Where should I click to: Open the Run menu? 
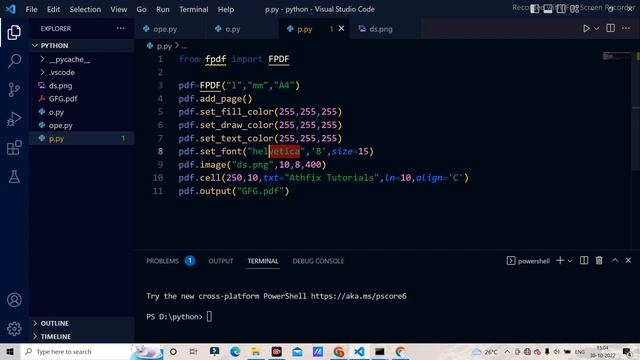[162, 9]
